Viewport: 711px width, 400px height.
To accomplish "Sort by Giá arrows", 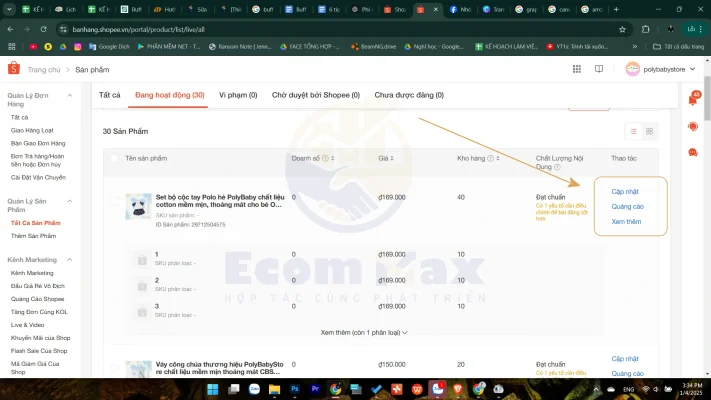I will tap(392, 158).
